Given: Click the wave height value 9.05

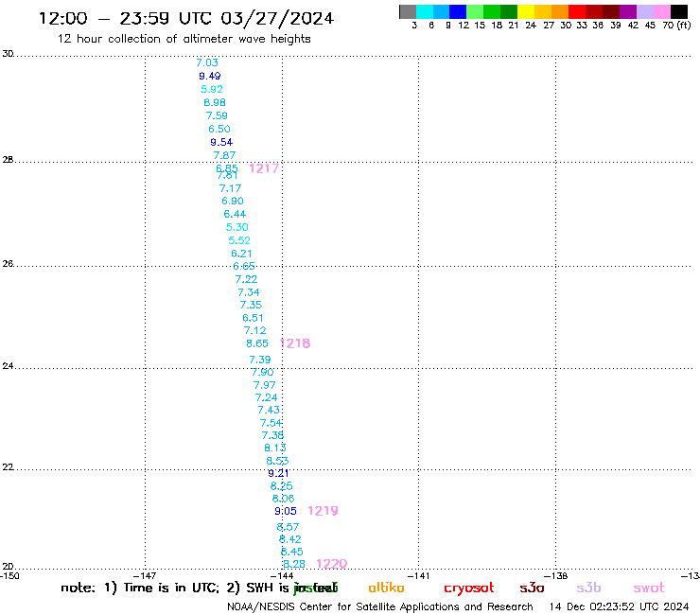Looking at the screenshot, I should pyautogui.click(x=286, y=511).
